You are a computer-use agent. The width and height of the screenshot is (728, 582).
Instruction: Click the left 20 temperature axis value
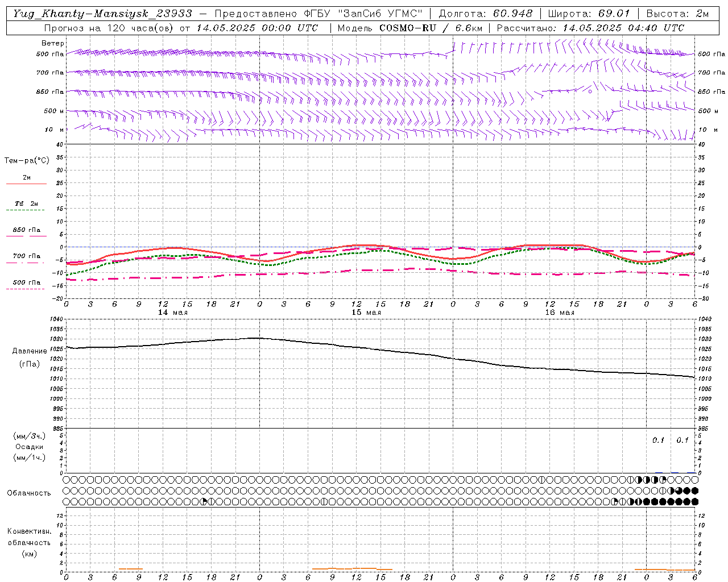point(59,196)
